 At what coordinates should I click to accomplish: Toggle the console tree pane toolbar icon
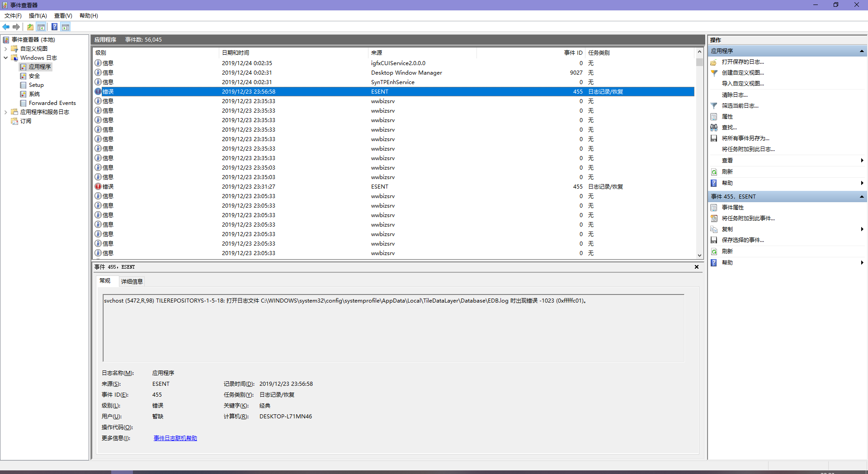pos(41,27)
